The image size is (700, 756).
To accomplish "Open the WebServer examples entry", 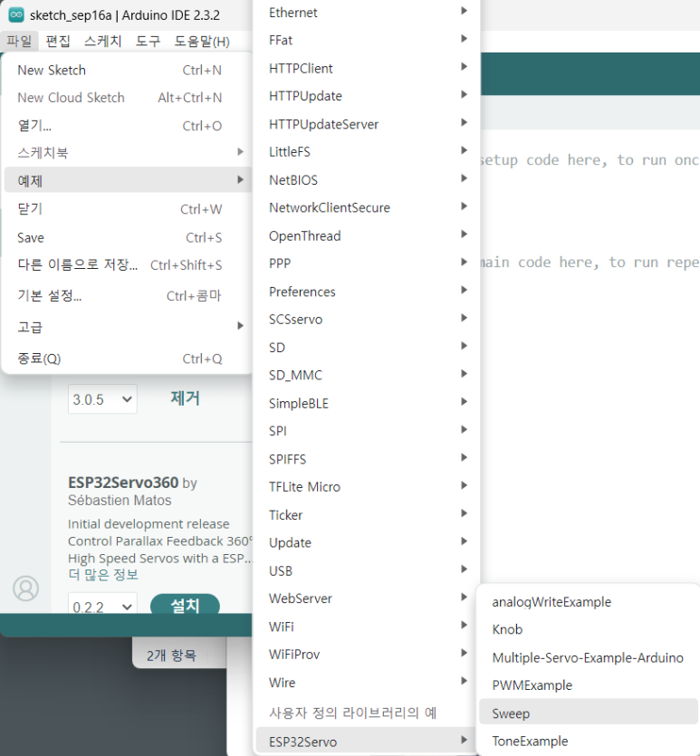I will (x=367, y=598).
